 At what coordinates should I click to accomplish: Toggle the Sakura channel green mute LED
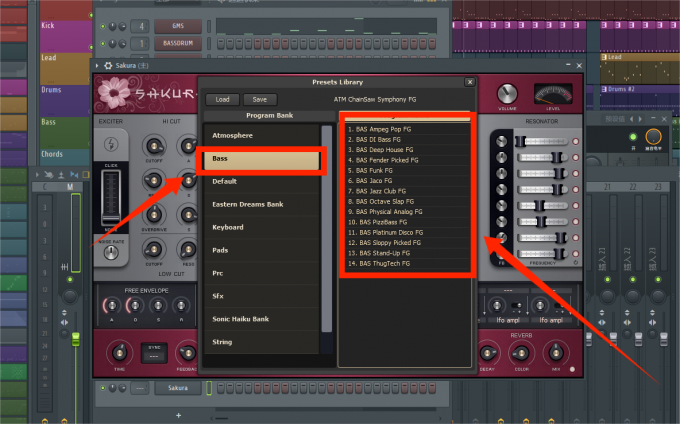[103, 388]
